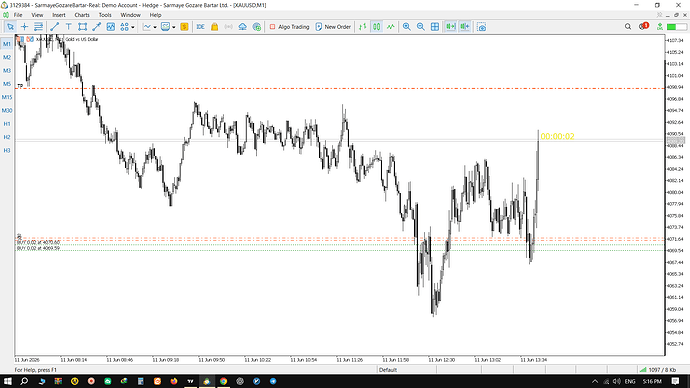
Task: Click the Default profile in status bar
Action: point(388,370)
